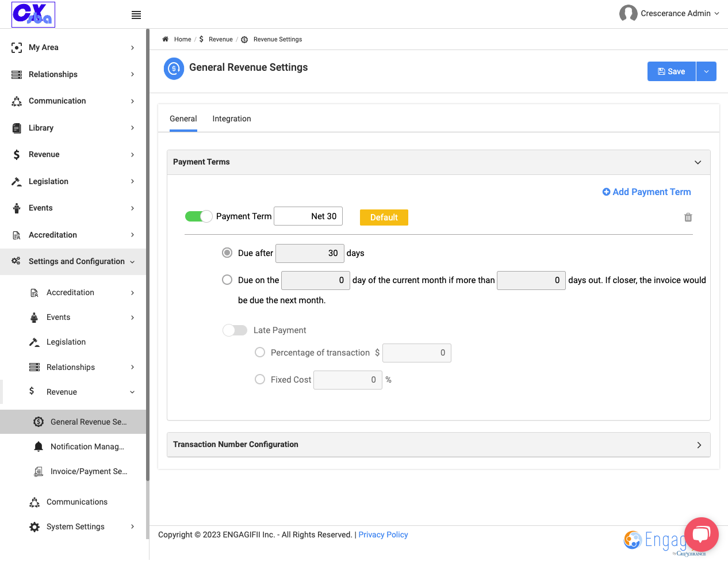The height and width of the screenshot is (561, 728).
Task: Click the Fixed Cost amount input
Action: (x=348, y=380)
